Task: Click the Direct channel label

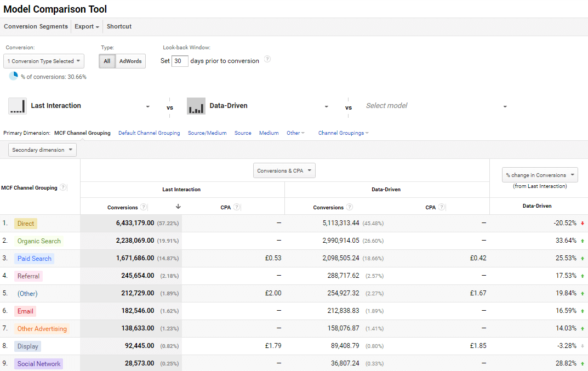Action: point(26,224)
